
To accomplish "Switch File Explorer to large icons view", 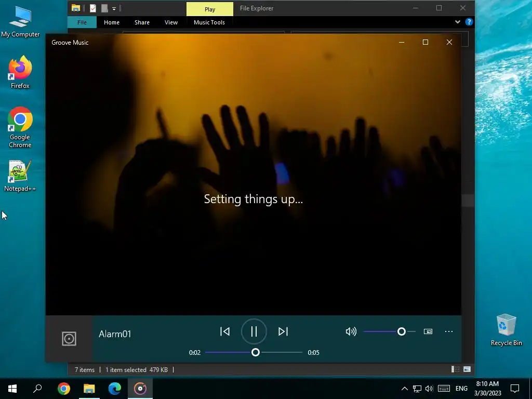I will click(467, 369).
